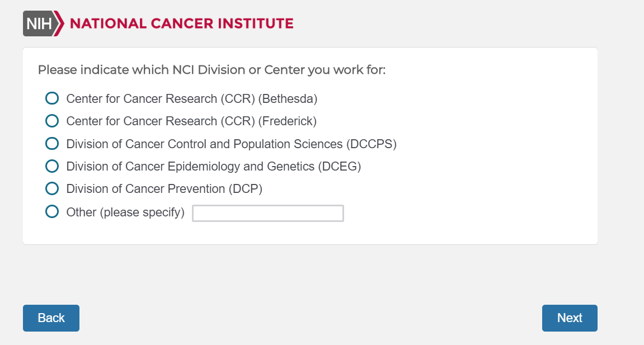Click the Cancer Control and Population Sciences label
Screen dimensions: 644x345
pos(231,144)
